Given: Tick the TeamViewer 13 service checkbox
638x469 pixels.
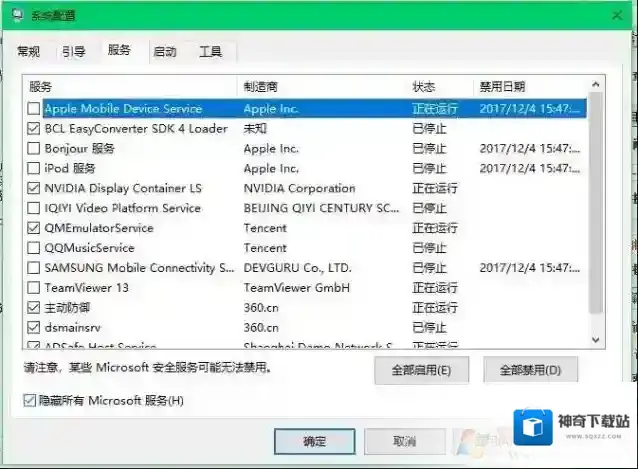Looking at the screenshot, I should pos(34,287).
